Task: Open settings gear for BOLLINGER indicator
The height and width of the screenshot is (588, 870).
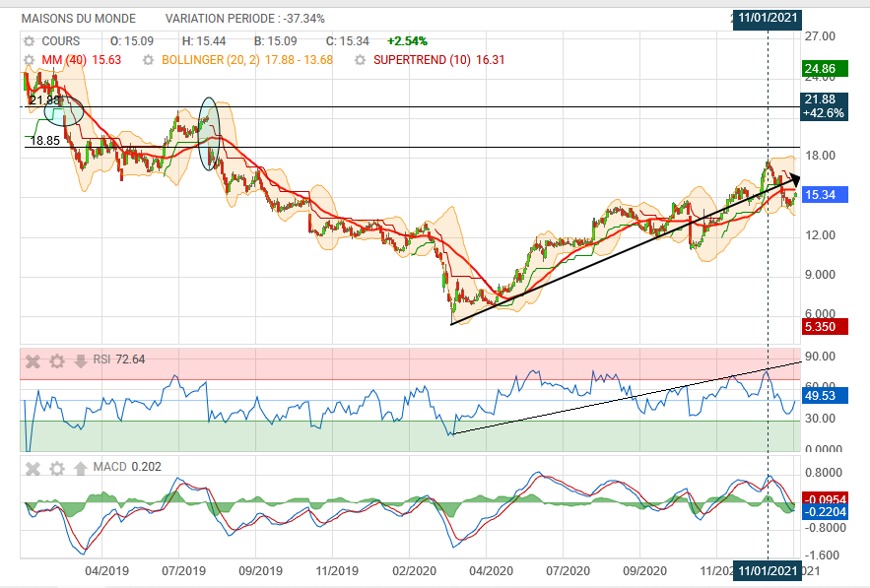Action: pos(149,60)
